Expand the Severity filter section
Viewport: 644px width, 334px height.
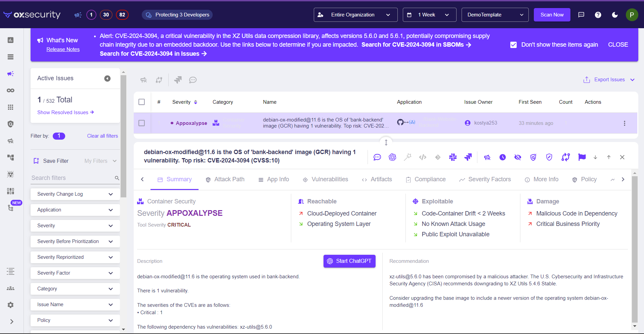point(75,225)
